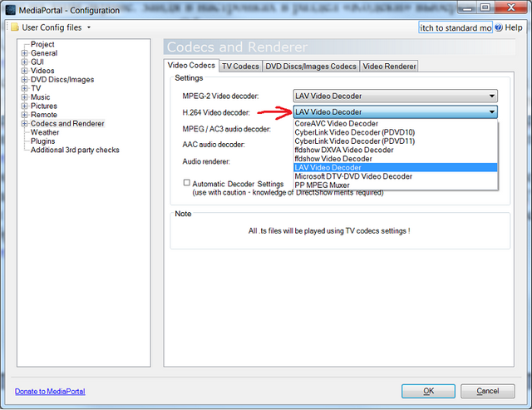The width and height of the screenshot is (532, 410).
Task: Open the User Config files dropdown arrow
Action: (89, 27)
